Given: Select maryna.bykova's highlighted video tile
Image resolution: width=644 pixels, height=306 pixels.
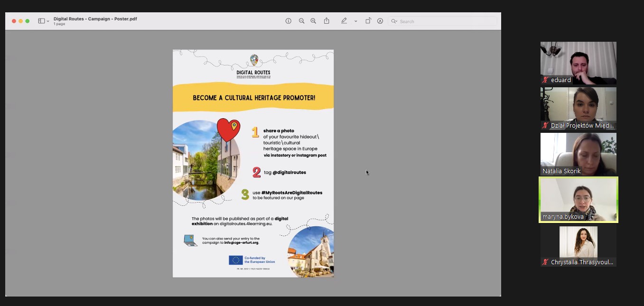Looking at the screenshot, I should tap(579, 200).
